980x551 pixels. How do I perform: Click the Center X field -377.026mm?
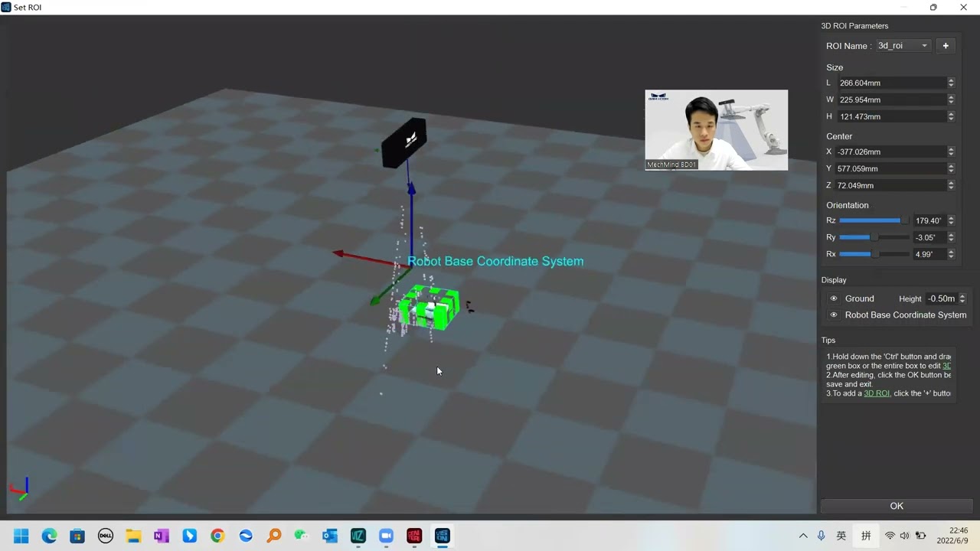[x=891, y=152]
